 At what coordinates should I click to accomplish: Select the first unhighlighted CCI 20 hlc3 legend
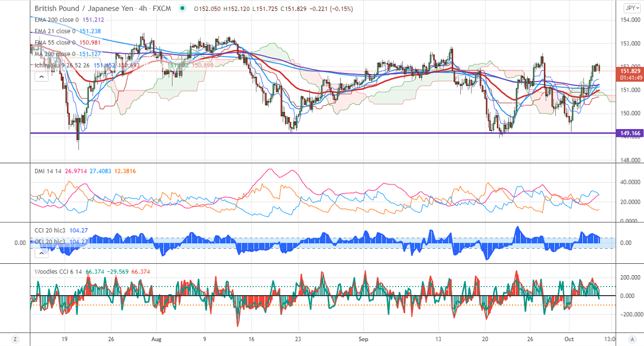click(50, 231)
